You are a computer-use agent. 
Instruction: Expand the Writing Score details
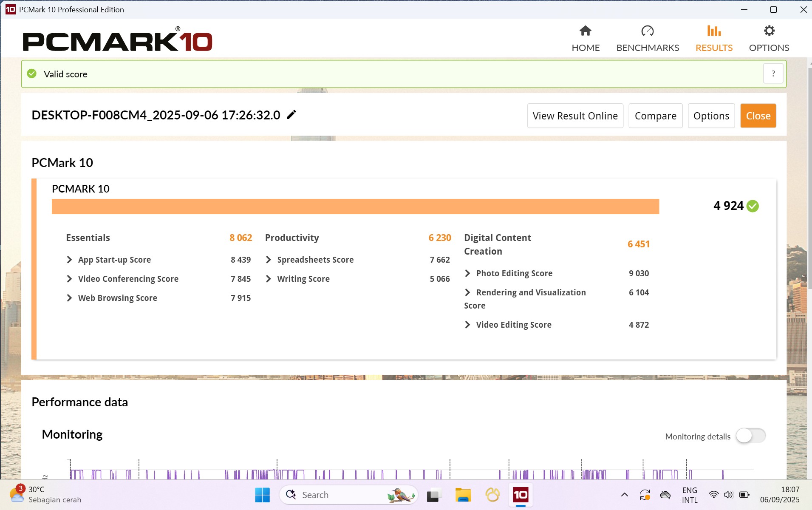point(269,279)
